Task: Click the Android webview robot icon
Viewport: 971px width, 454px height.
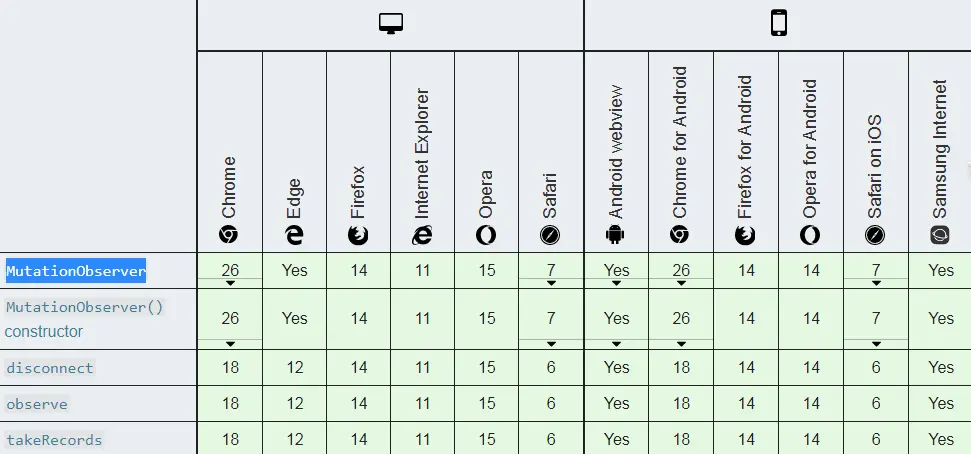Action: [615, 234]
